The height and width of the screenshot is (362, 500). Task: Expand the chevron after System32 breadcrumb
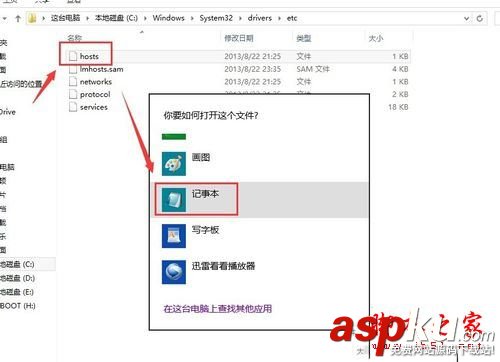(240, 18)
